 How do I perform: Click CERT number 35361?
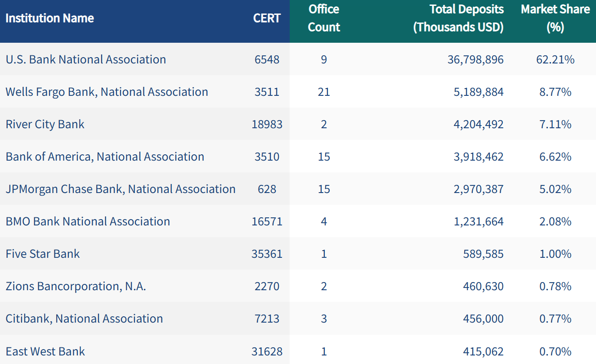(x=267, y=254)
